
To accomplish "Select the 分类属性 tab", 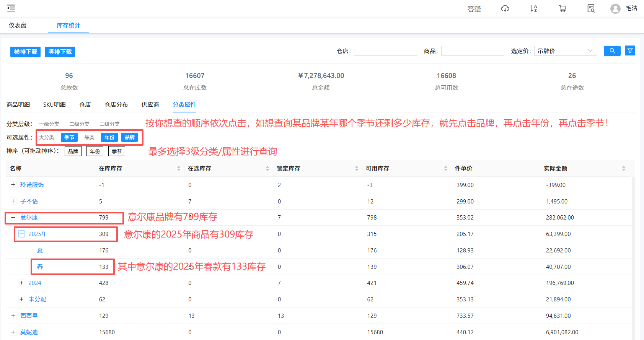I will point(184,104).
